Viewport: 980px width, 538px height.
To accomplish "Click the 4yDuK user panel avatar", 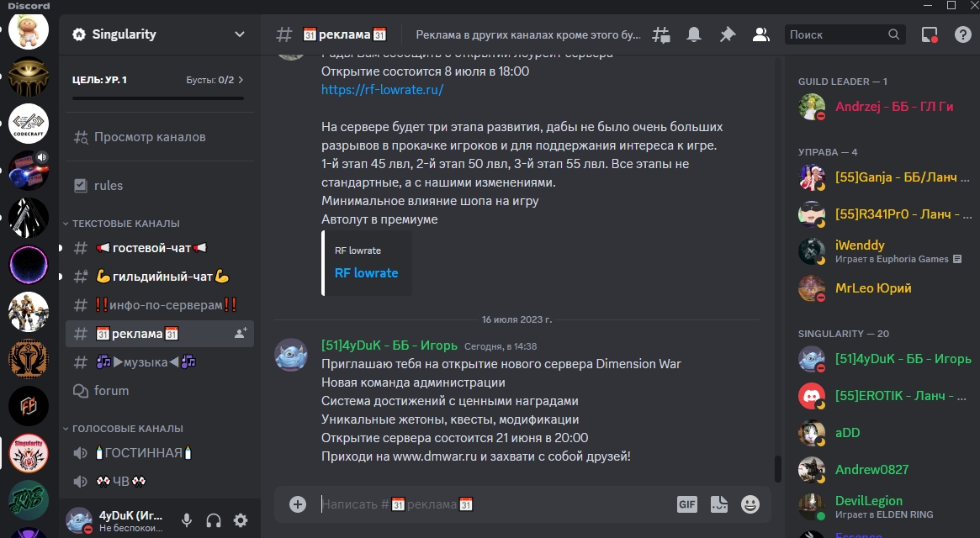I will 79,520.
